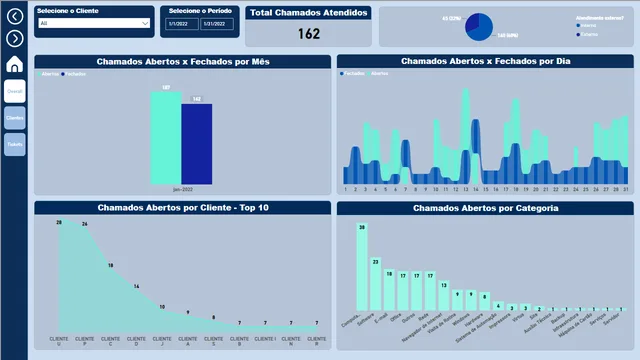Select the Computa... category bar valued 38
Viewport: 640px width, 360px height.
pyautogui.click(x=362, y=267)
